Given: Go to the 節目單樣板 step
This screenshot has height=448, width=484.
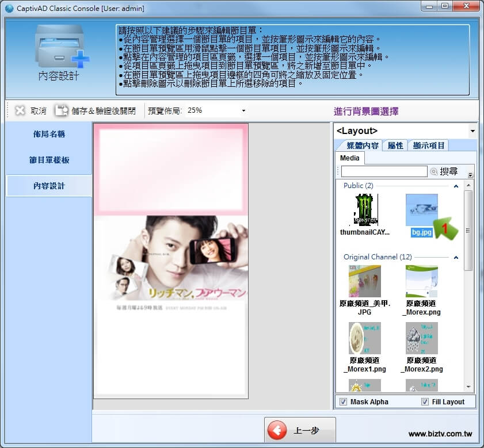Looking at the screenshot, I should coord(49,160).
